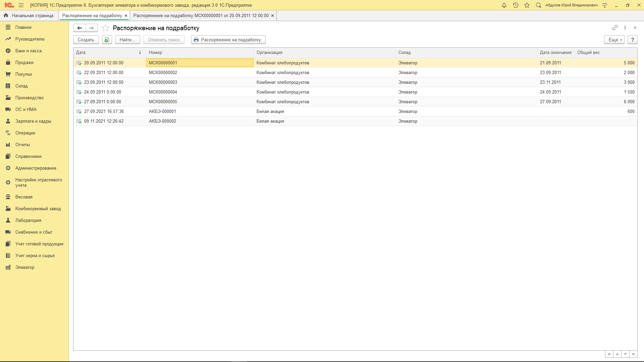This screenshot has height=362, width=644.
Task: Open the Производство section
Action: [34, 98]
